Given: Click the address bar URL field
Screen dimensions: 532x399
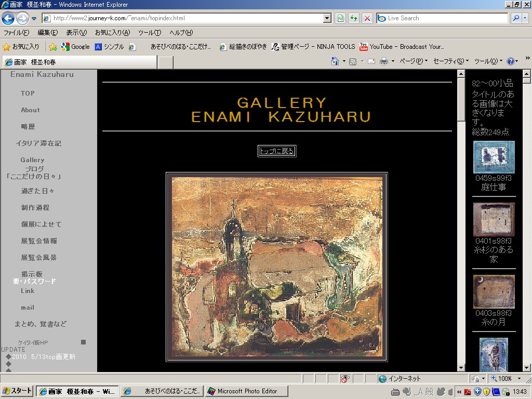Looking at the screenshot, I should tap(182, 18).
